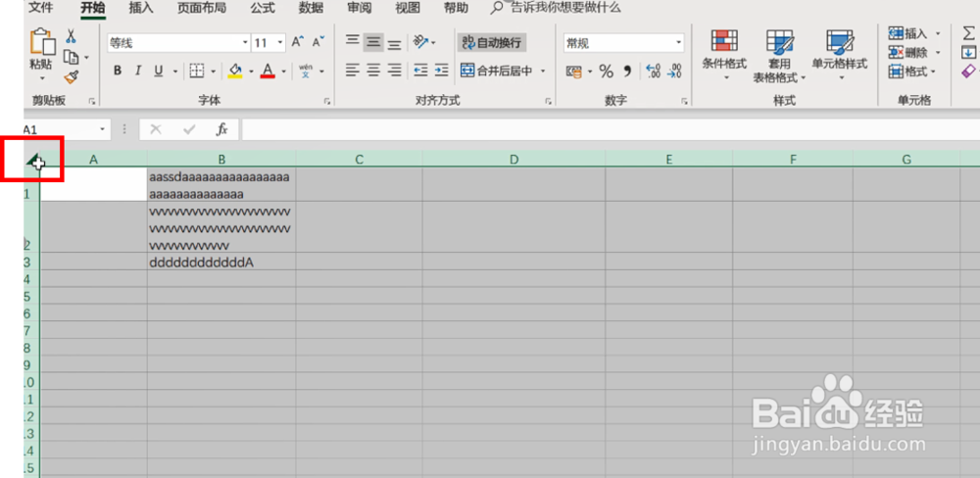The image size is (980, 478).
Task: Toggle bold formatting
Action: point(117,72)
